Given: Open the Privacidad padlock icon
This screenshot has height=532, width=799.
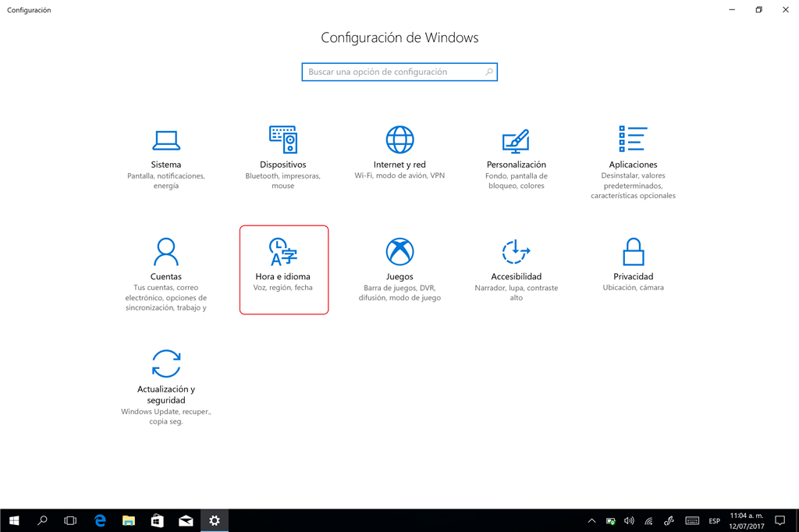Looking at the screenshot, I should point(634,252).
